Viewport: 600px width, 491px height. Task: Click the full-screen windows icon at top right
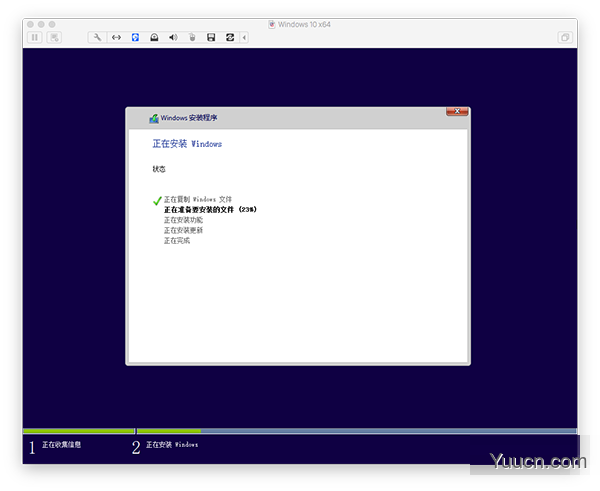565,37
